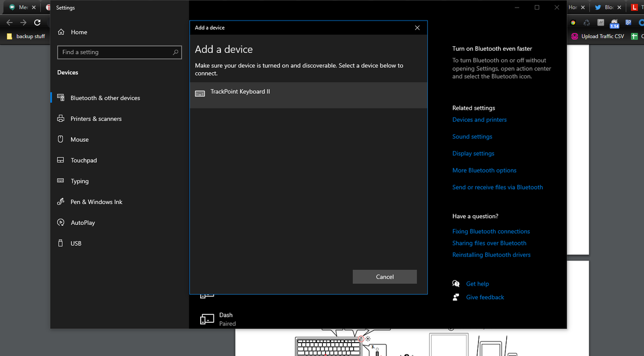644x356 pixels.
Task: Click the gray camel extension icon
Action: 600,23
